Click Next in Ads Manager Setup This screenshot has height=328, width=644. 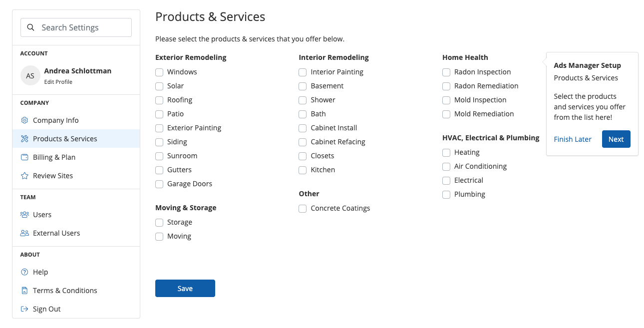[x=616, y=139]
